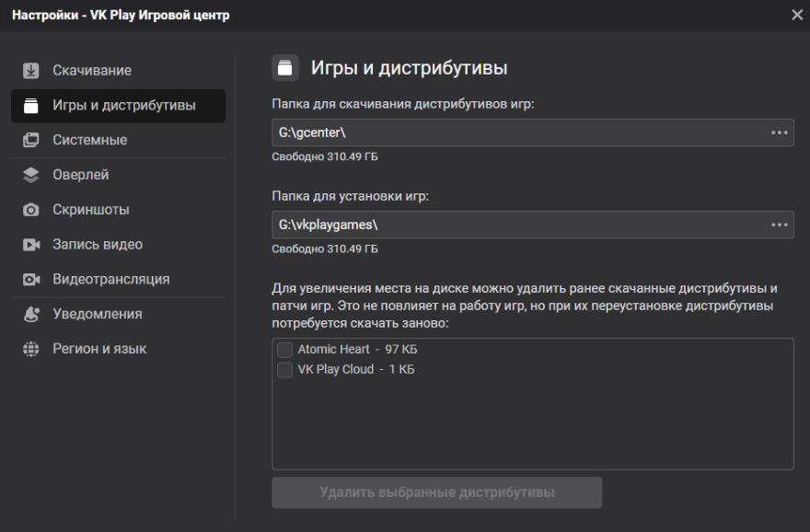Click the box icon in the page header
The width and height of the screenshot is (810, 532).
(x=285, y=68)
